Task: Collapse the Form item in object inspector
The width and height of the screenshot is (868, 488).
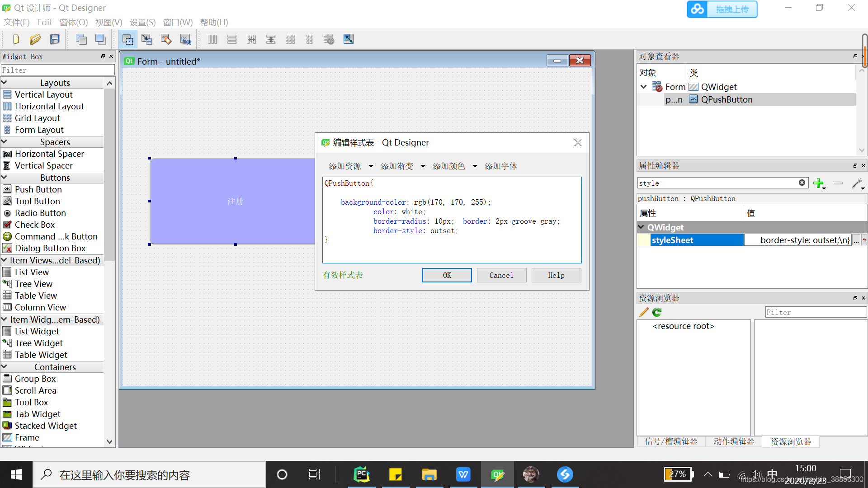Action: coord(644,87)
